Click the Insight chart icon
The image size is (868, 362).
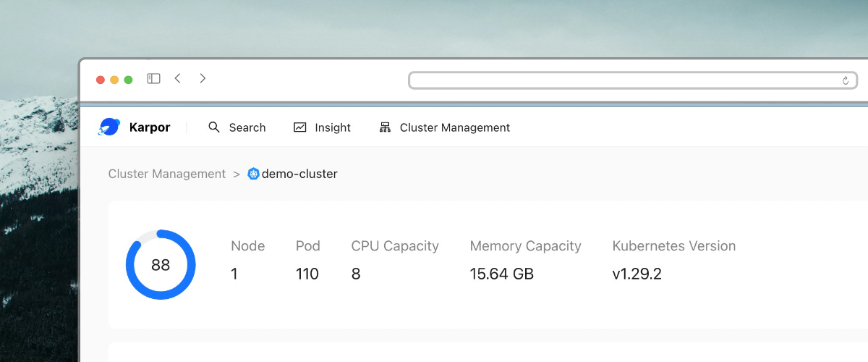point(299,127)
